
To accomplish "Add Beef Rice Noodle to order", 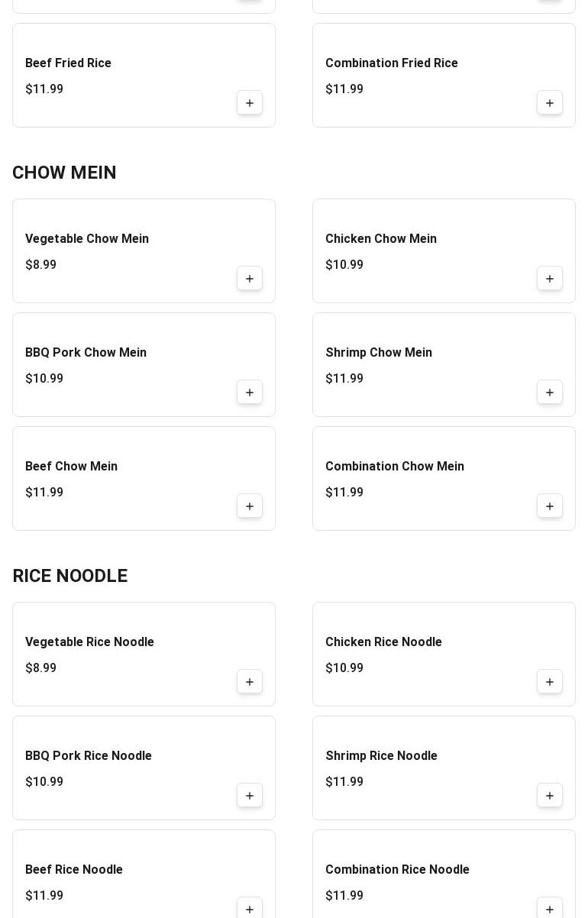I will point(250,908).
